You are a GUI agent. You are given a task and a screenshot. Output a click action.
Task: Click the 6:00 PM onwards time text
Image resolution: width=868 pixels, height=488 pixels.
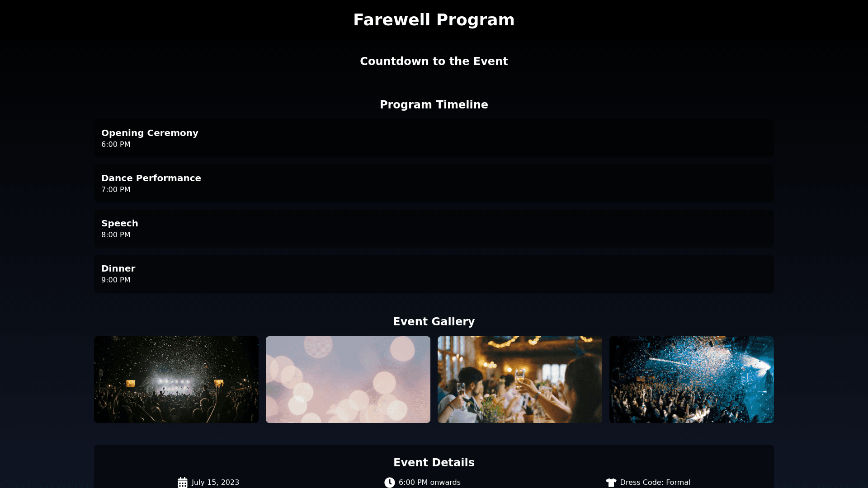(x=429, y=483)
